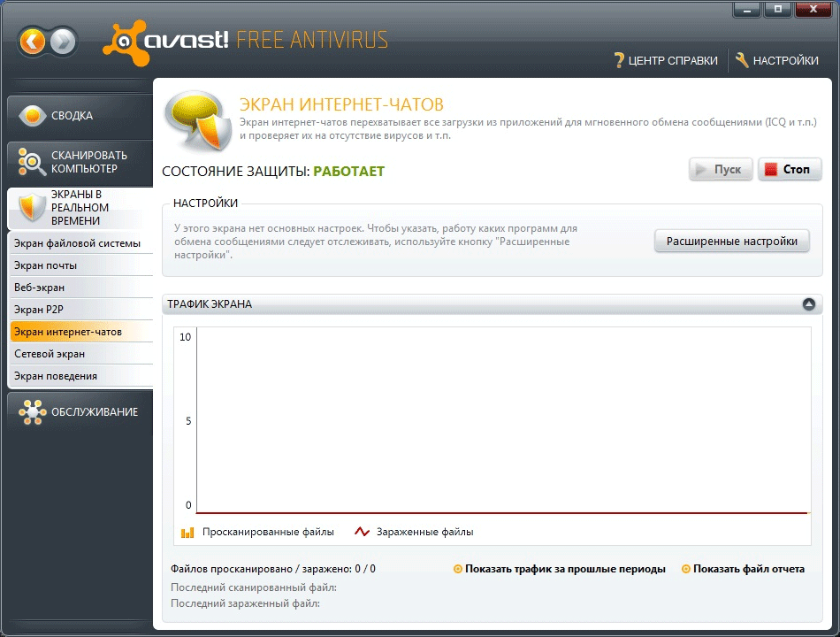This screenshot has width=840, height=637.
Task: Click the Стоп button
Action: click(x=790, y=170)
